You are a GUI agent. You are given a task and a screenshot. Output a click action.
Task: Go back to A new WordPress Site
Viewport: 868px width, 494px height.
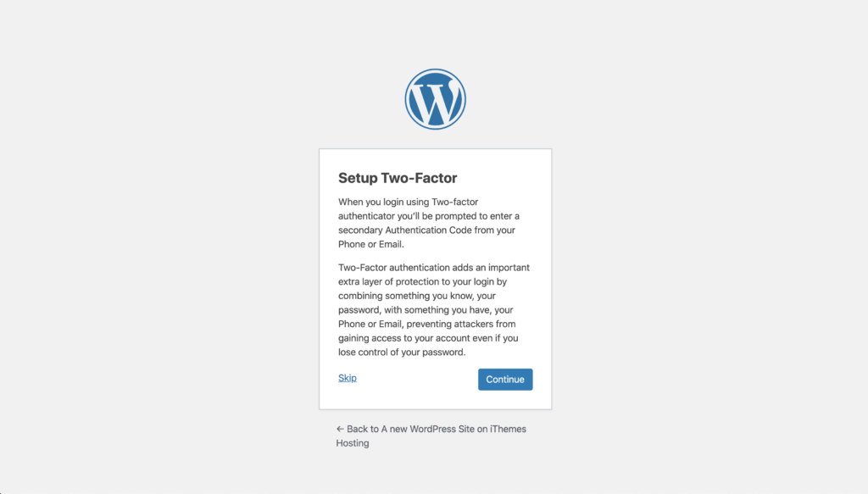click(431, 436)
